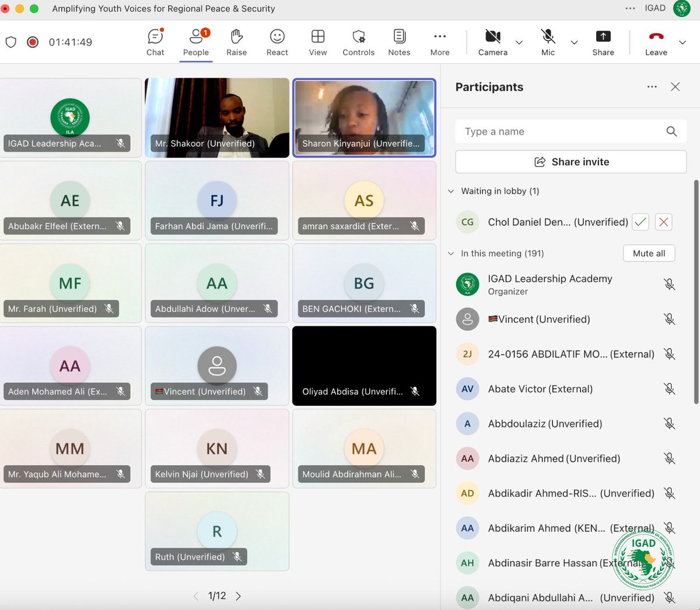Expand Camera options dropdown arrow
Screen dimensions: 700x610
click(519, 42)
